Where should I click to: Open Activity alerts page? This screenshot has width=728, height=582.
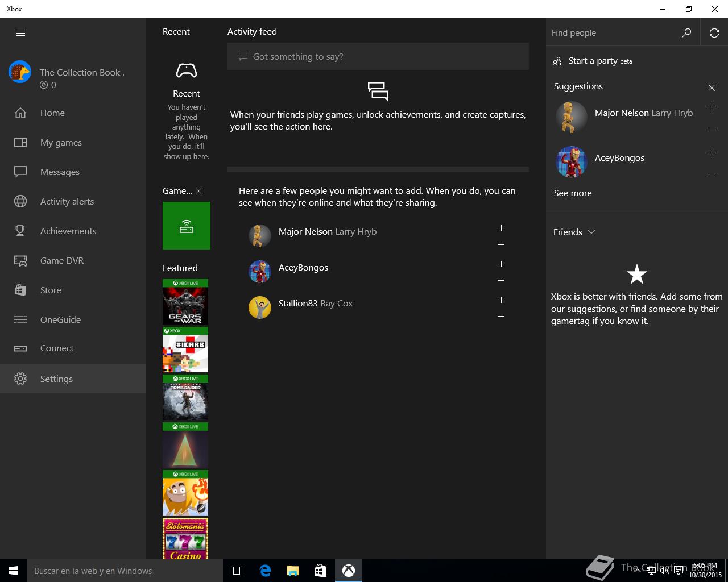[x=73, y=201]
